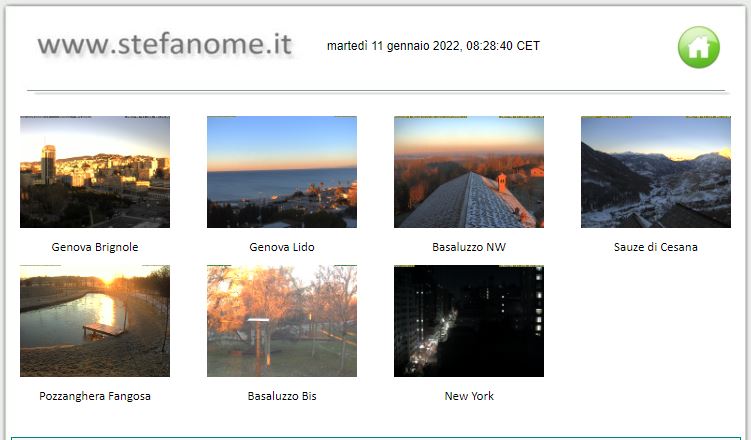The height and width of the screenshot is (440, 751).
Task: Click the green home icon
Action: click(x=698, y=47)
